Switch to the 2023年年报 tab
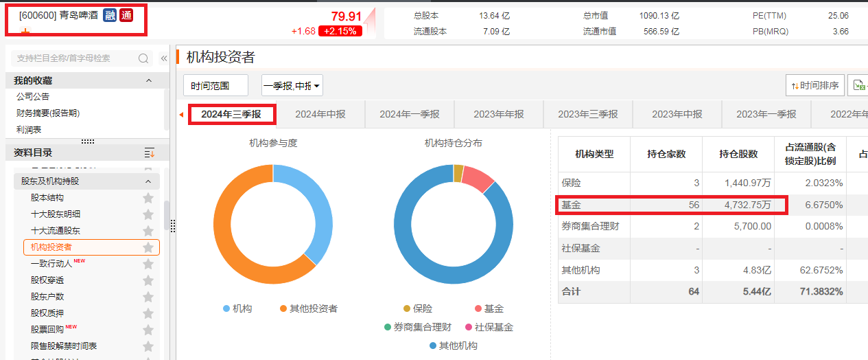 click(x=499, y=115)
